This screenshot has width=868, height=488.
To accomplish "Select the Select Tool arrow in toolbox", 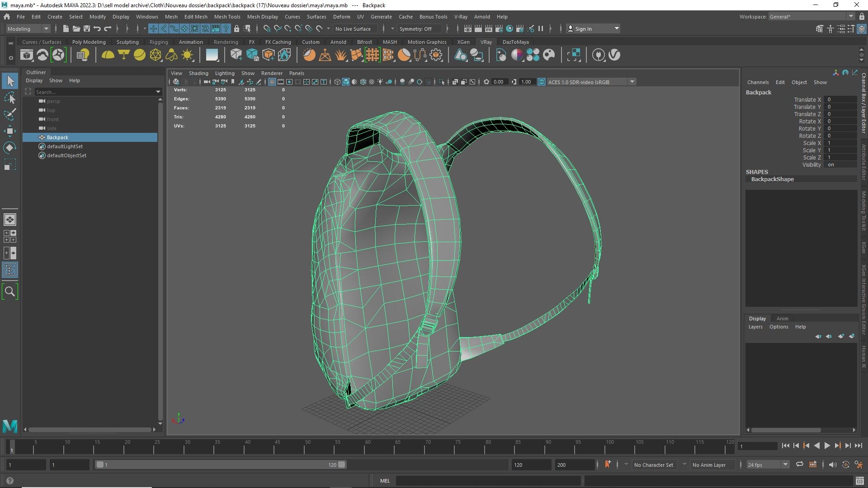I will coord(10,81).
